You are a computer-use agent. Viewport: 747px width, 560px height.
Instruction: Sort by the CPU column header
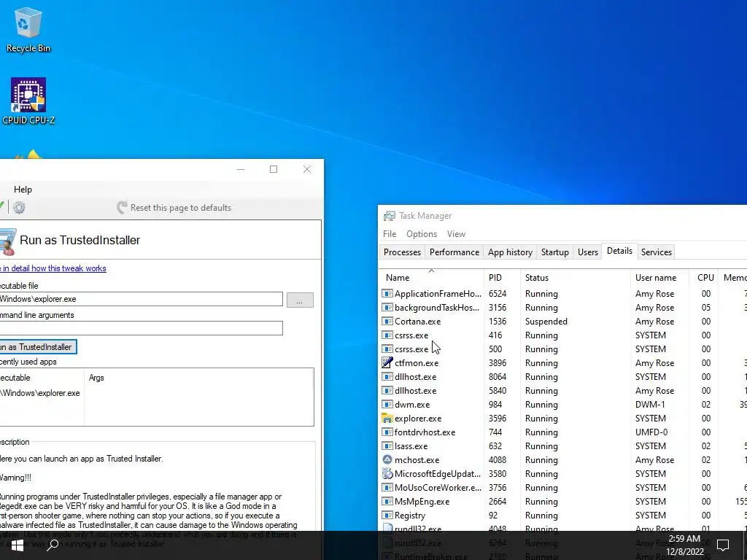coord(705,278)
